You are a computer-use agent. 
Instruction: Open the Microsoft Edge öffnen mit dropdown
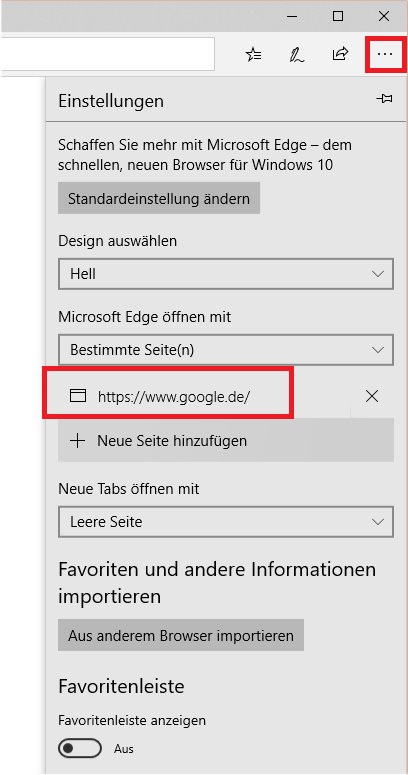pyautogui.click(x=226, y=350)
